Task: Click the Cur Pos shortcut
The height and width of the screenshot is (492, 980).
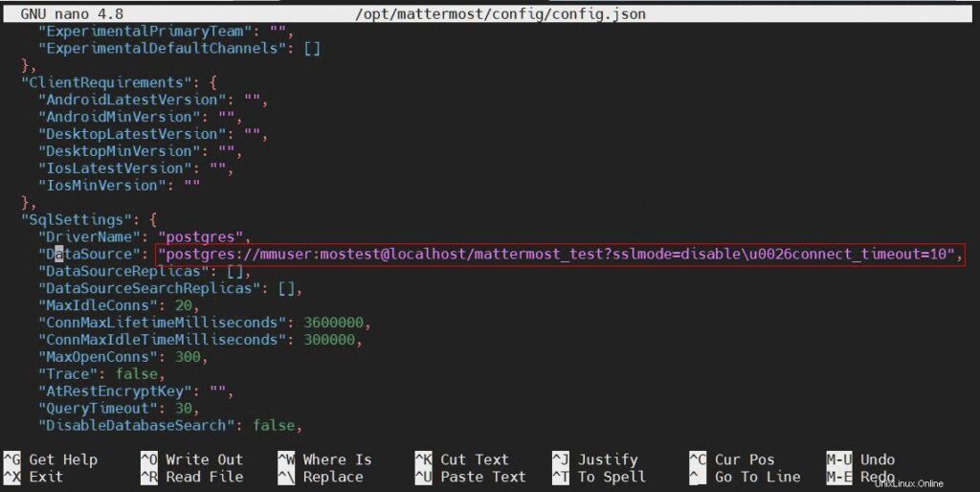Action: [x=745, y=459]
